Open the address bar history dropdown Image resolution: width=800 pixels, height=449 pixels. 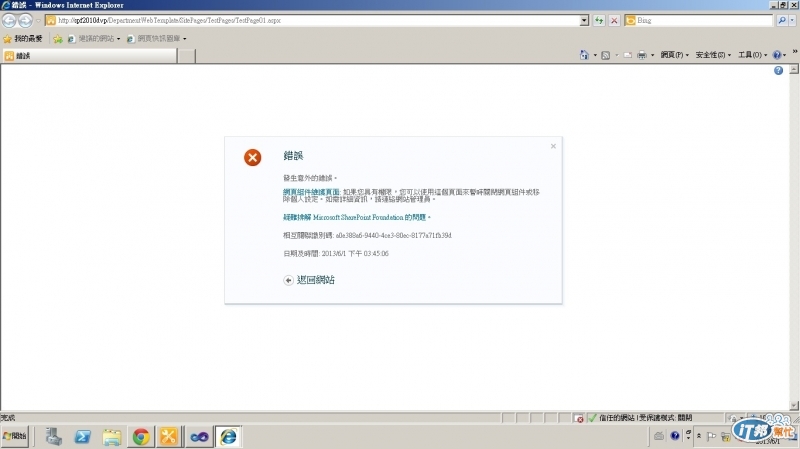pos(584,20)
